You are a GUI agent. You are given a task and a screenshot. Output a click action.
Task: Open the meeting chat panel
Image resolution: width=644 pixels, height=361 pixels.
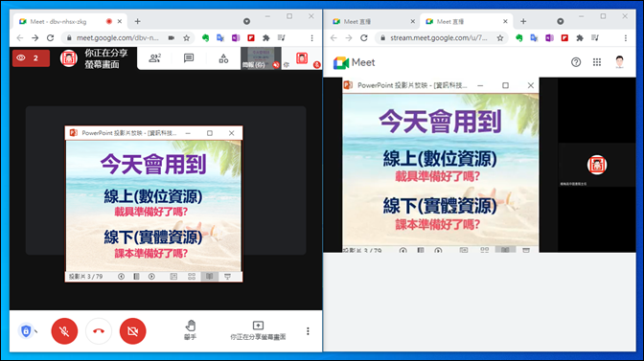pyautogui.click(x=189, y=58)
